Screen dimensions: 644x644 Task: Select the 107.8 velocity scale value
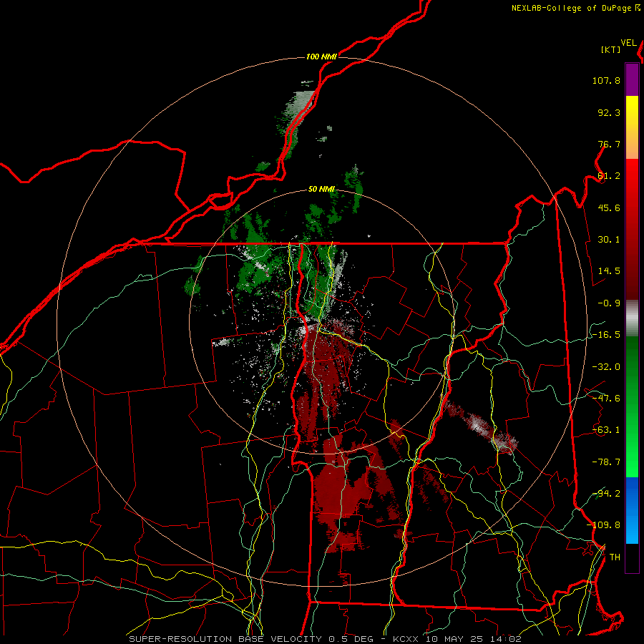tap(606, 80)
